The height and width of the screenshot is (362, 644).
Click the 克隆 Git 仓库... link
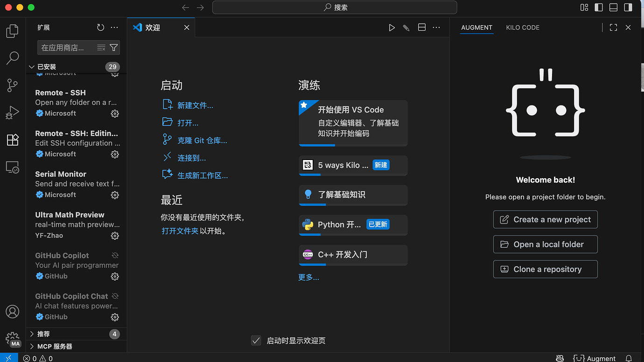point(202,140)
